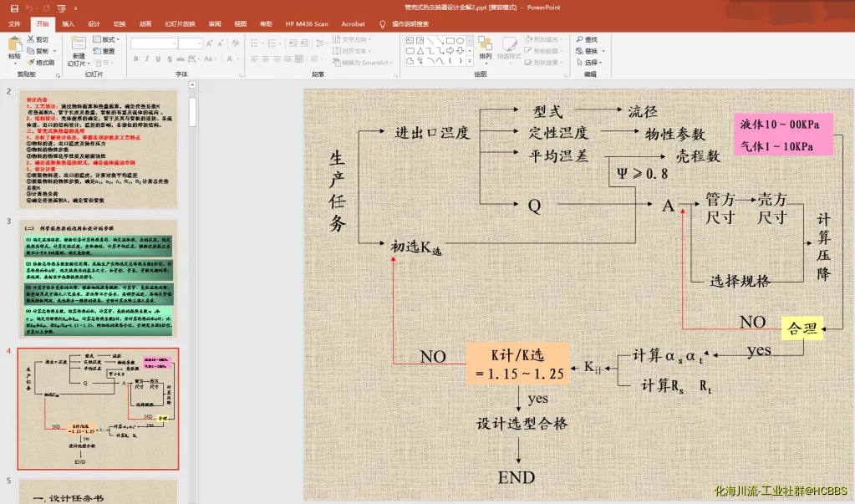Viewport: 855px width, 504px height.
Task: Open the 版式 (Layout) dropdown
Action: [106, 40]
